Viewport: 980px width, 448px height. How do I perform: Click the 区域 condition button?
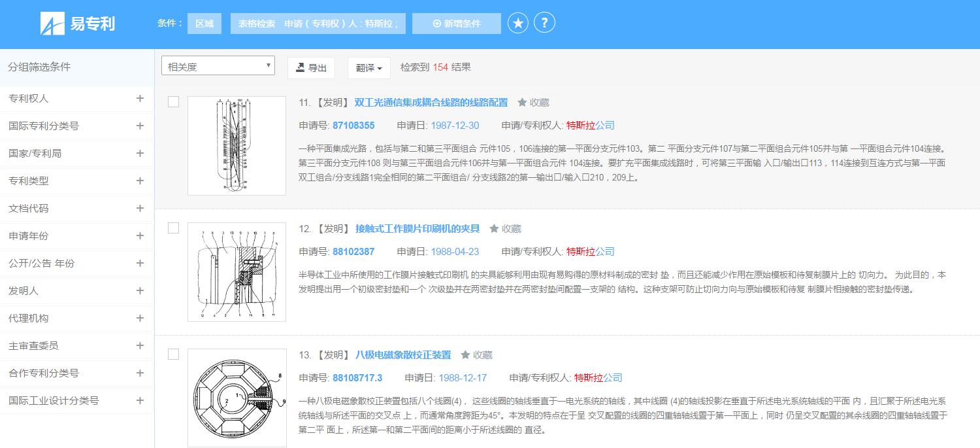[x=204, y=24]
